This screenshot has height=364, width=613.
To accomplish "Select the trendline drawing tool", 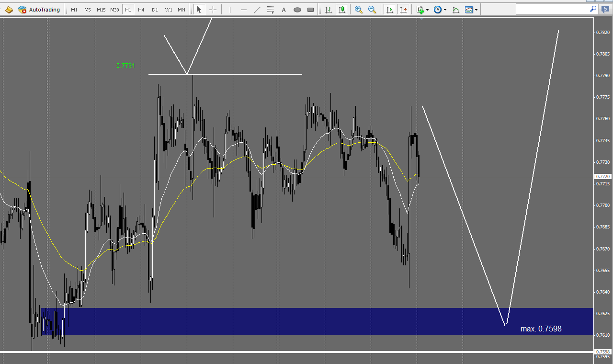I will [257, 9].
